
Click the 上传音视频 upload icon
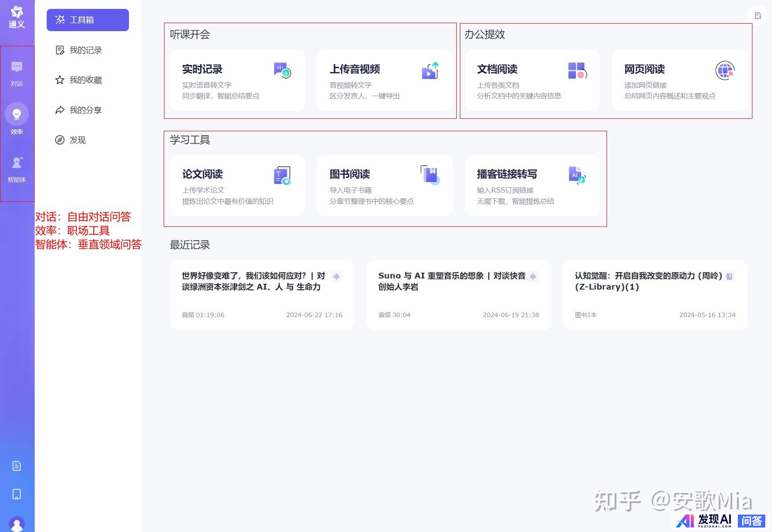(x=430, y=70)
